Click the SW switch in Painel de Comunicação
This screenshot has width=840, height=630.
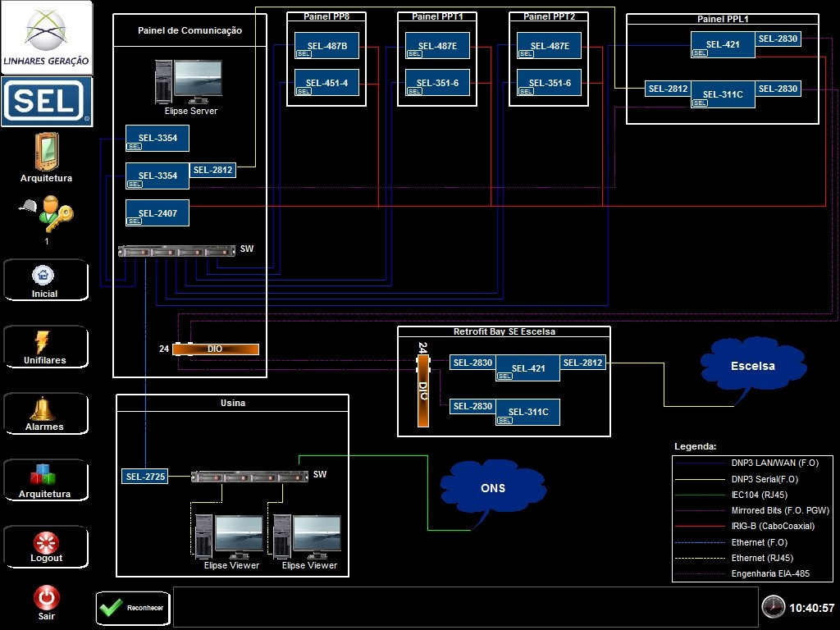point(177,251)
